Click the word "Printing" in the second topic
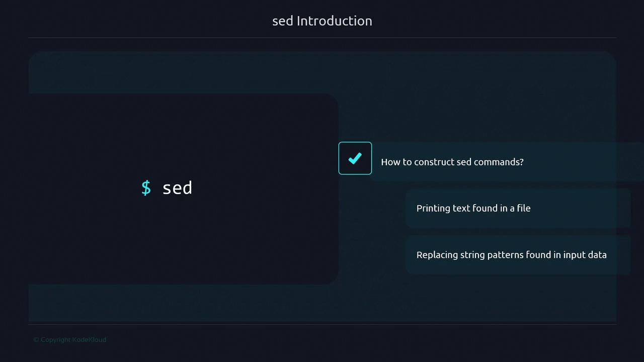 coord(433,208)
